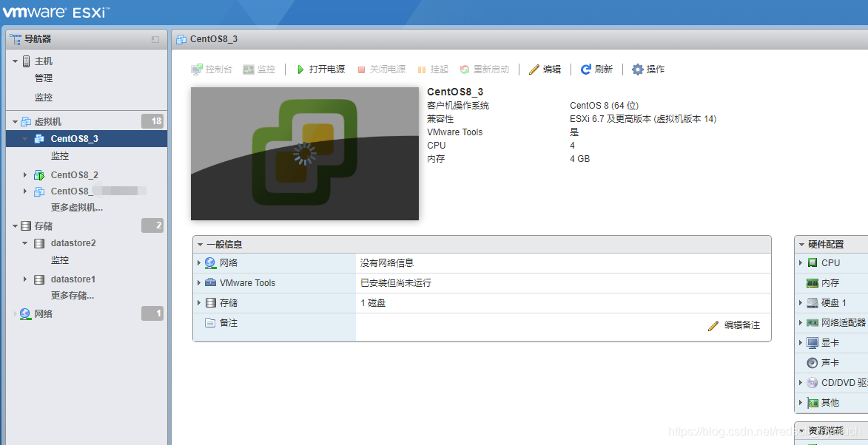Collapse the 一般信息 general info panel
The width and height of the screenshot is (868, 445).
(x=200, y=245)
